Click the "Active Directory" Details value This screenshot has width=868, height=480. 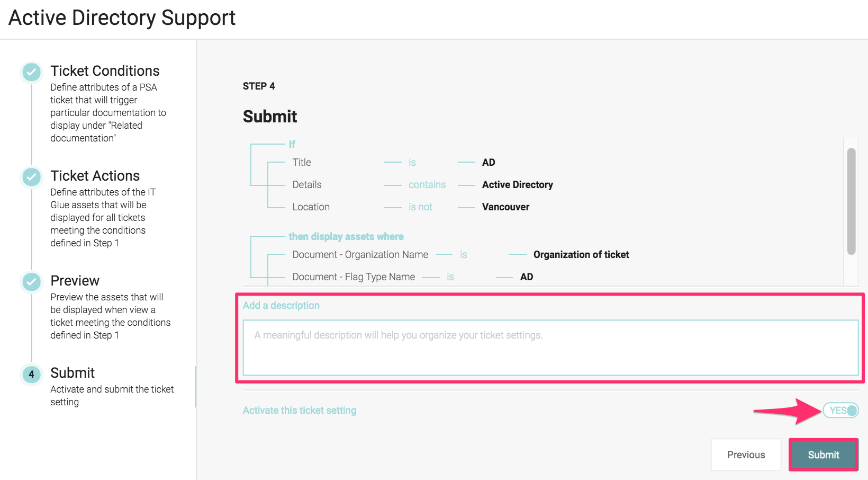(517, 184)
